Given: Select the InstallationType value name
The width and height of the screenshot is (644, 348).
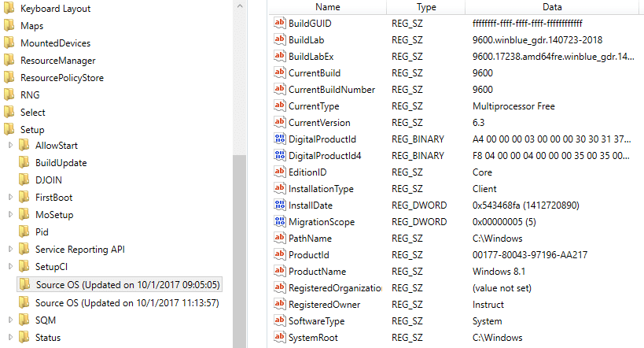Looking at the screenshot, I should click(321, 189).
